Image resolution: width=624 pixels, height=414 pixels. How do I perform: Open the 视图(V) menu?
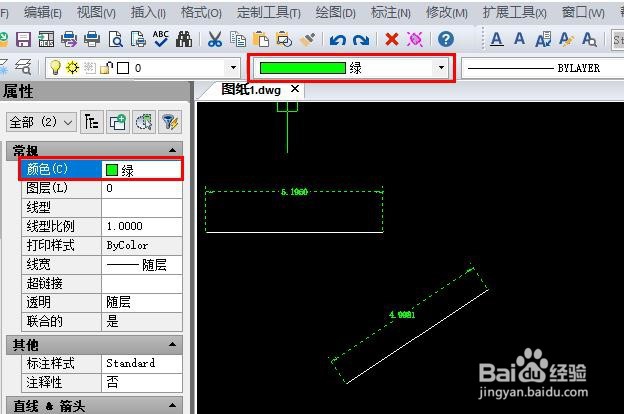coord(96,13)
